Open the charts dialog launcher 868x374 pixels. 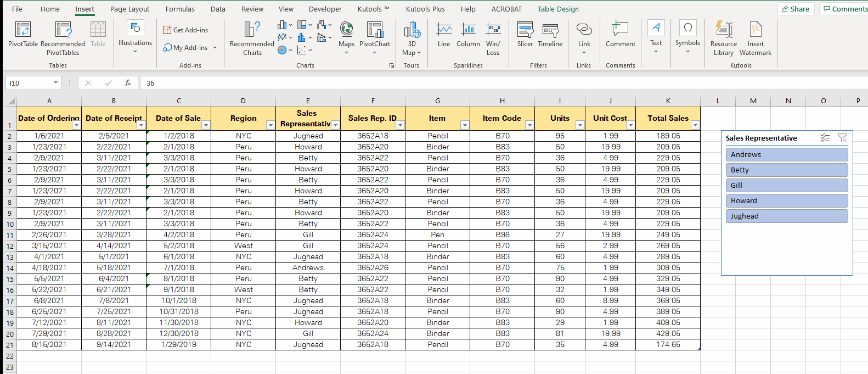pyautogui.click(x=392, y=65)
